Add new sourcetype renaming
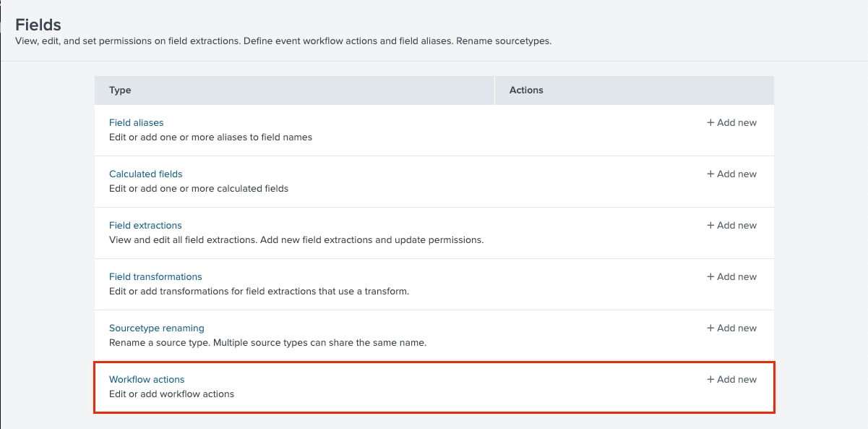 [x=731, y=328]
